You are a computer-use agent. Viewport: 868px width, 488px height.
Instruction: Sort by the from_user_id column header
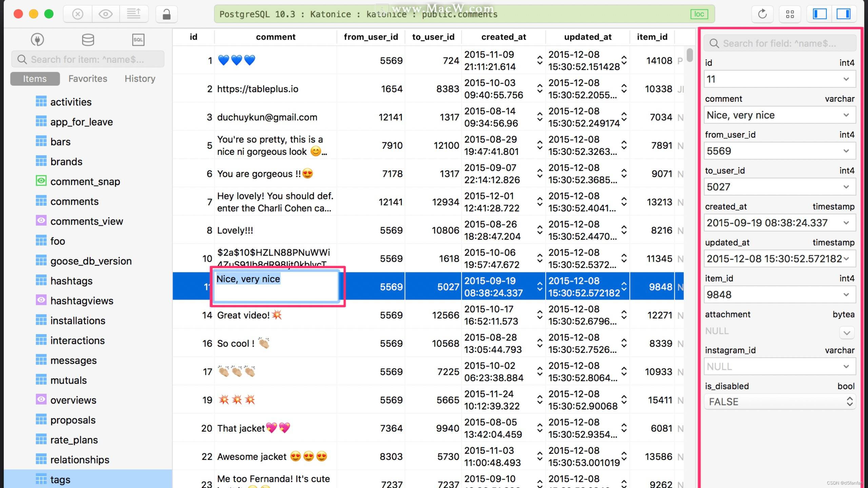click(x=371, y=37)
